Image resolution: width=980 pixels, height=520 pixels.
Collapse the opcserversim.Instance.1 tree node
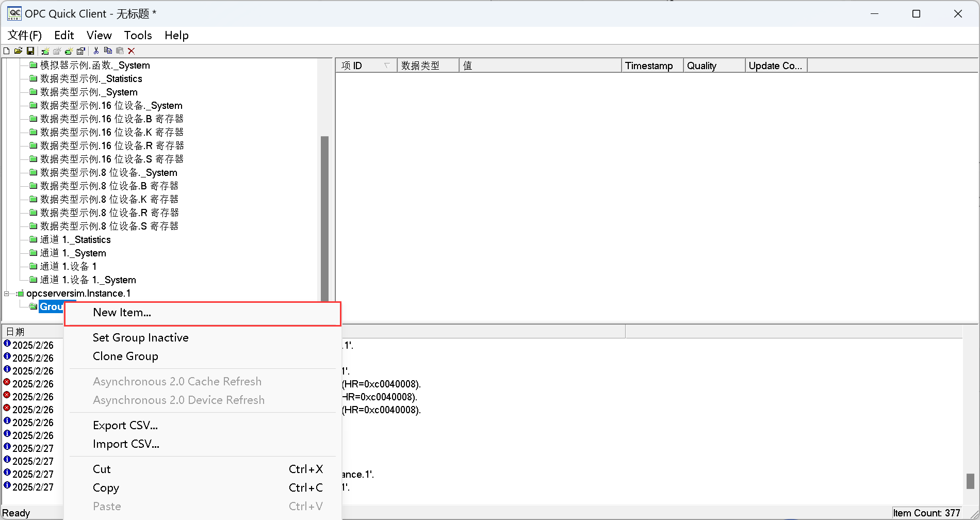(7, 294)
